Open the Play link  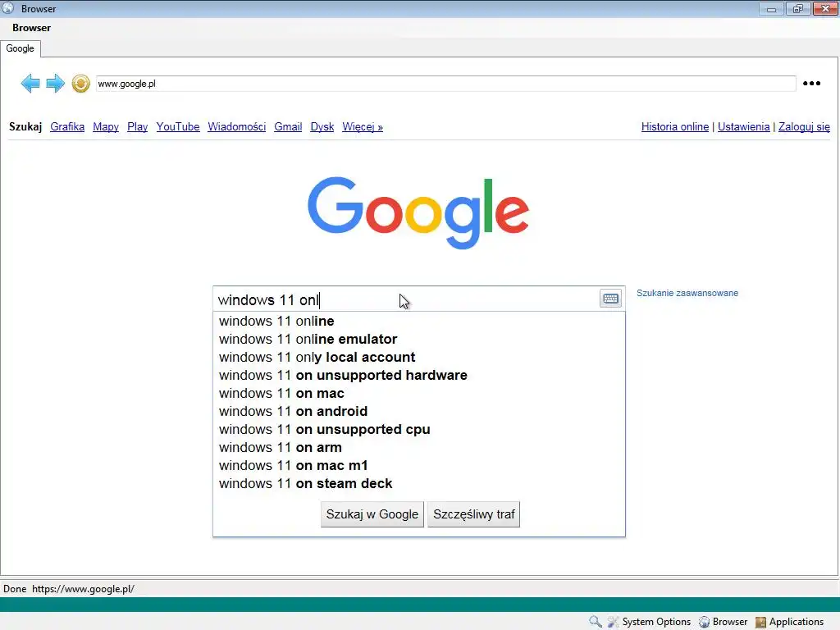[x=137, y=127]
